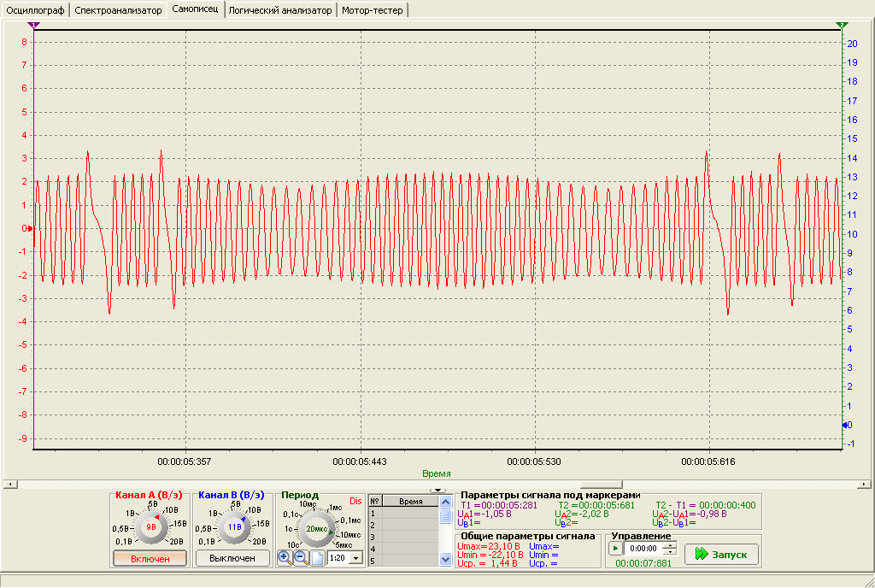Click the 'T1 =00:00:05:281' marker readout
Image resolution: width=875 pixels, height=588 pixels.
point(499,505)
